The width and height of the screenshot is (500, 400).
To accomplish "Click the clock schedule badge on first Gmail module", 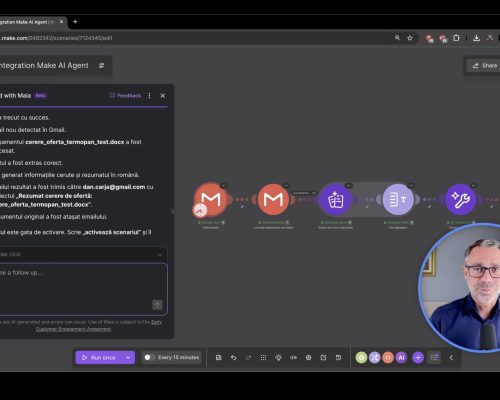I will coord(200,210).
